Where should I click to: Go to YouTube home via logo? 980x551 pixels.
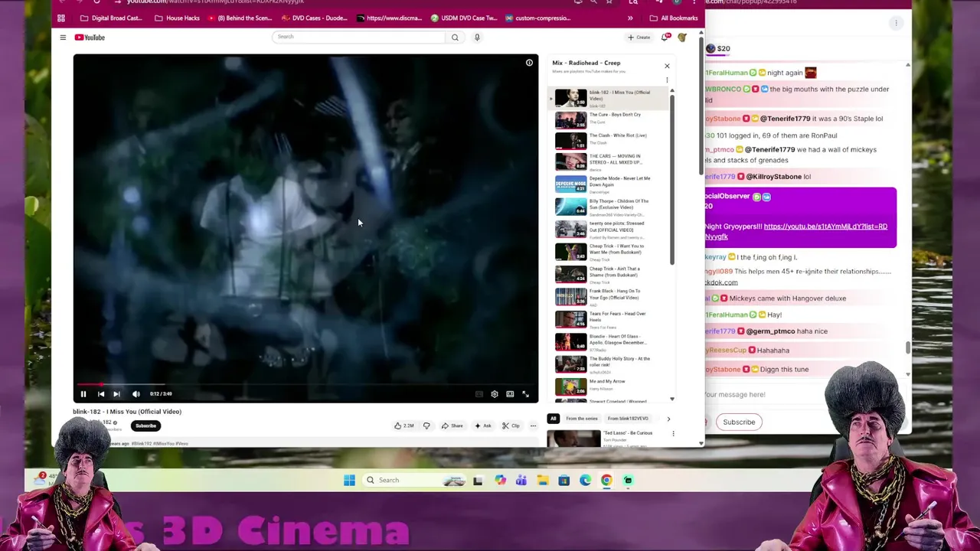(90, 37)
